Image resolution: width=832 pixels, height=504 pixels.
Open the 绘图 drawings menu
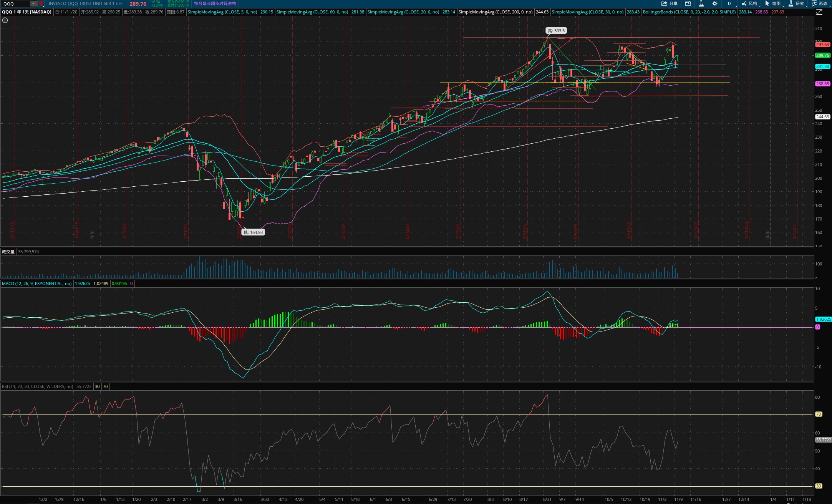click(772, 3)
